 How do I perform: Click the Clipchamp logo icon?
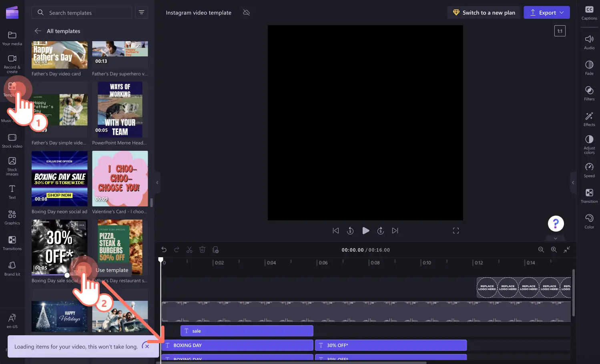point(12,12)
